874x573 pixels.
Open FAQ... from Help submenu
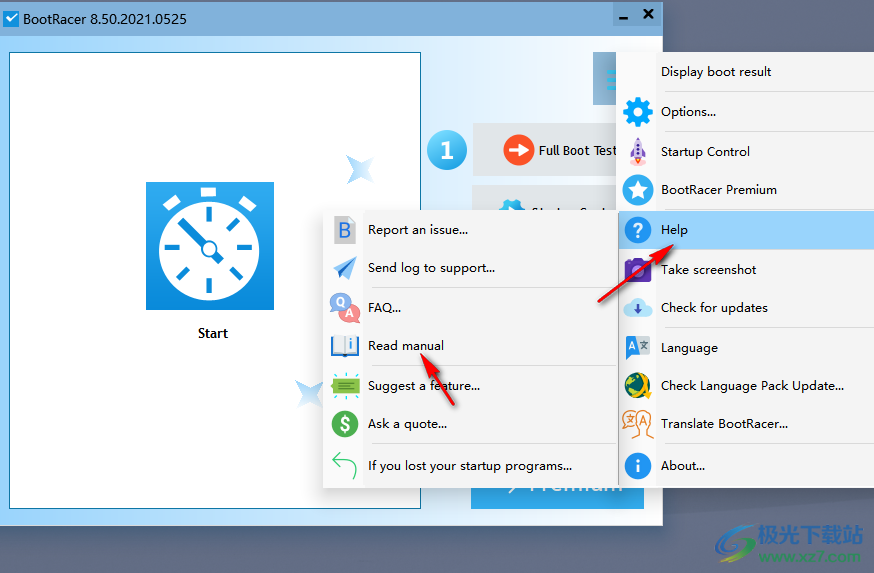470,308
